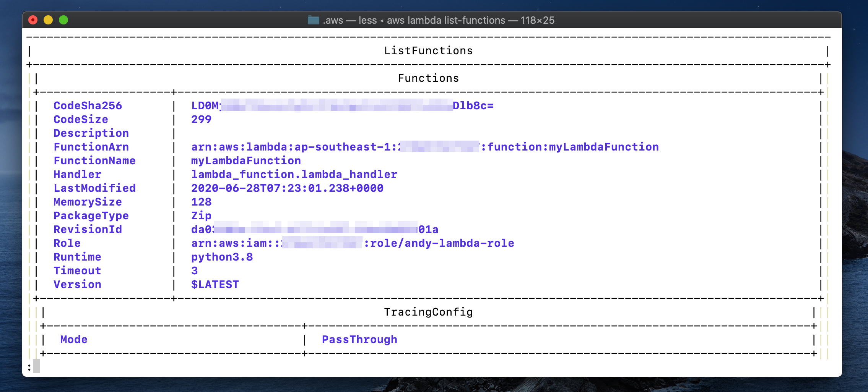This screenshot has width=868, height=392.
Task: Click the 'Runtime' key label
Action: pos(77,257)
